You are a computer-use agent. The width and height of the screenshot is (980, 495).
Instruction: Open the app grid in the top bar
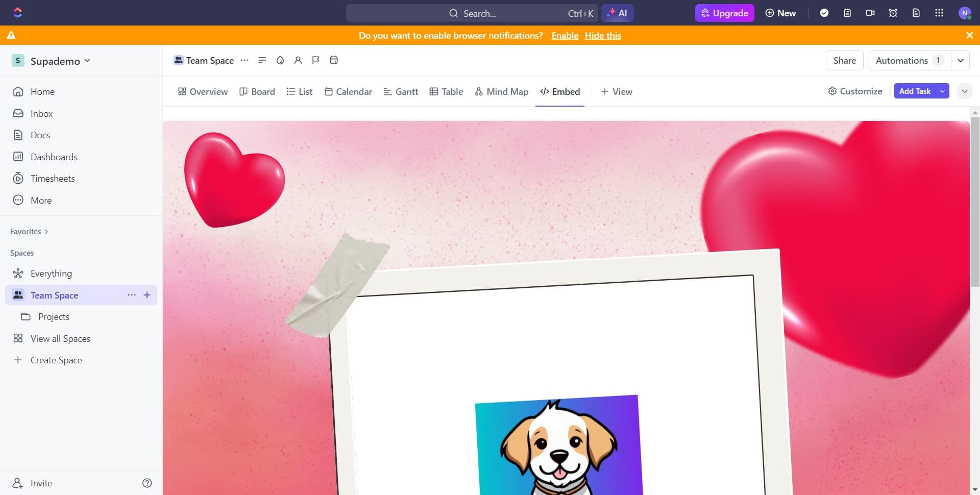tap(939, 13)
